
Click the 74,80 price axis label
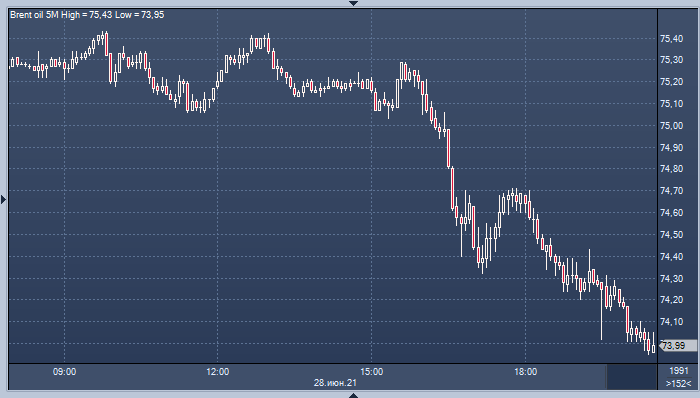(671, 169)
